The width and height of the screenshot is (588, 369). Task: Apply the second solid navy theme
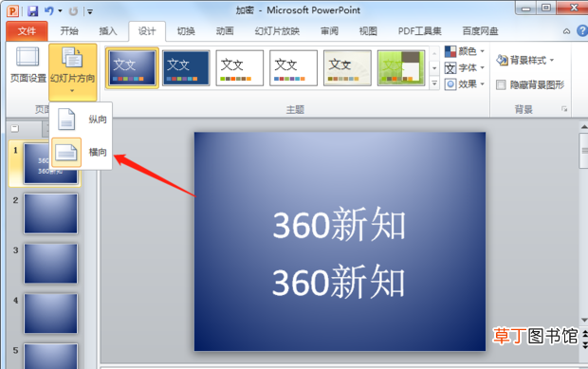tap(186, 68)
